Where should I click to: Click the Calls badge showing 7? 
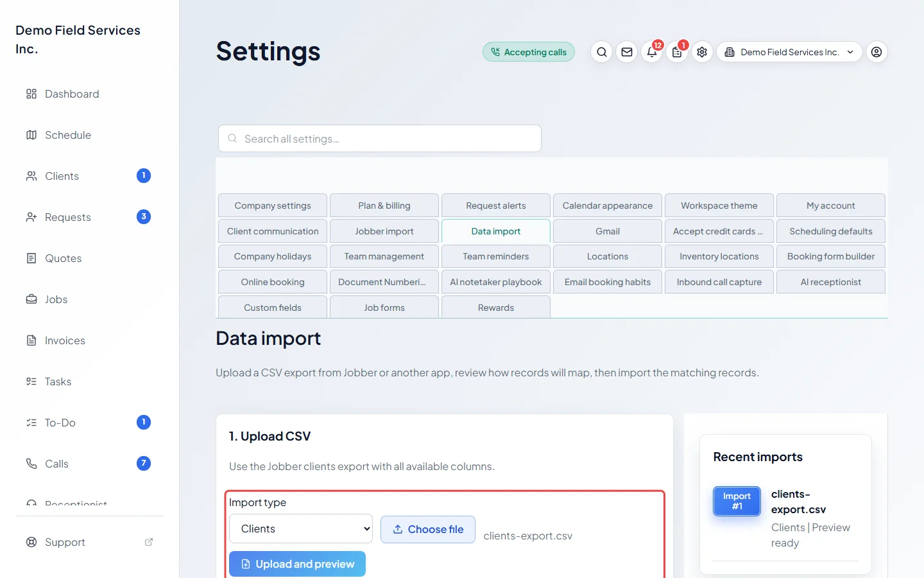pos(144,463)
